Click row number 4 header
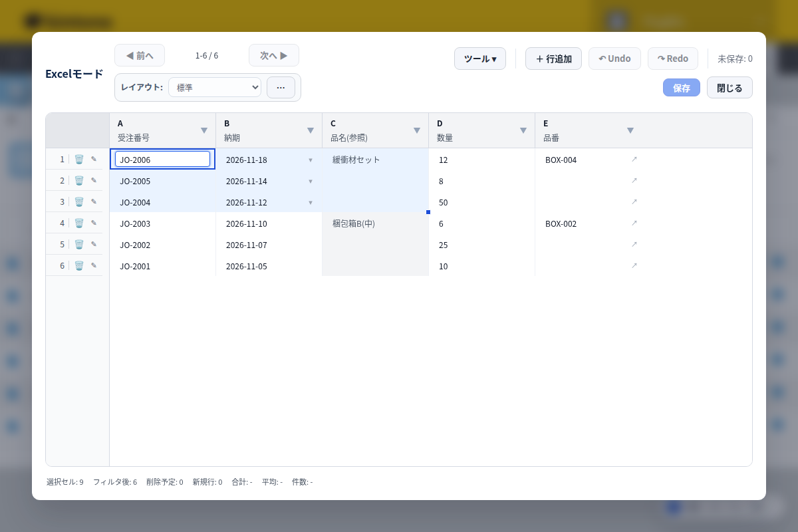 [x=62, y=223]
